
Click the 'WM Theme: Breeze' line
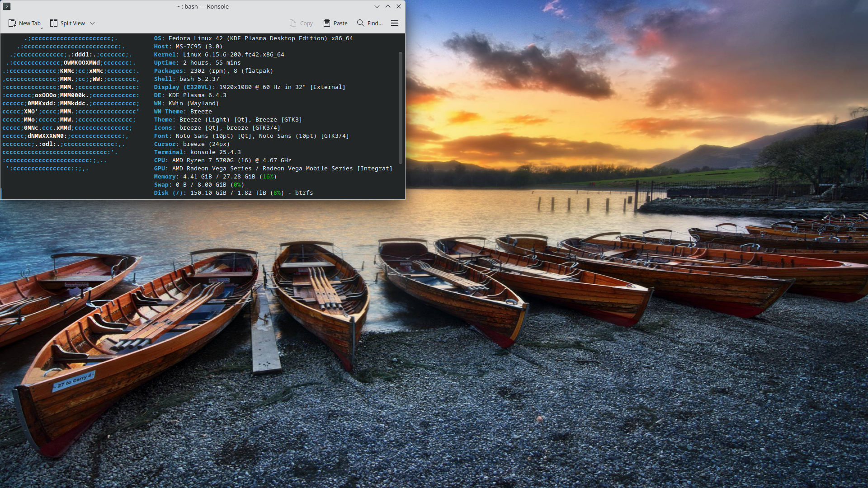[x=183, y=112]
